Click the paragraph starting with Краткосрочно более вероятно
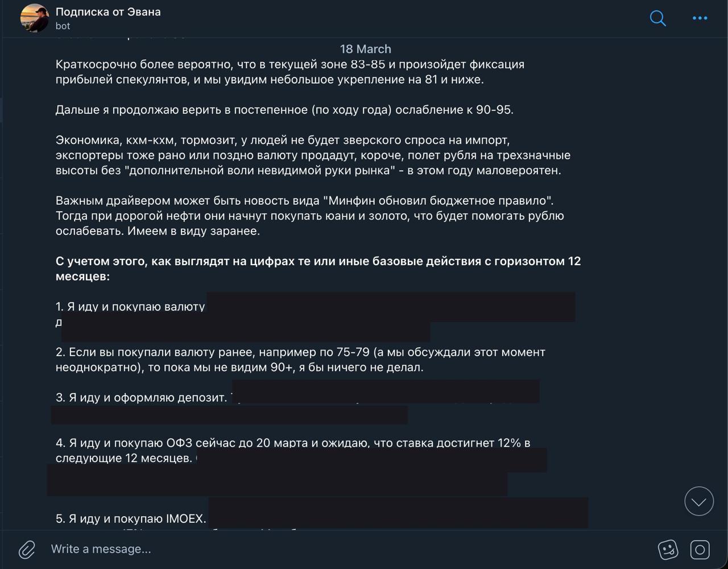 click(290, 72)
